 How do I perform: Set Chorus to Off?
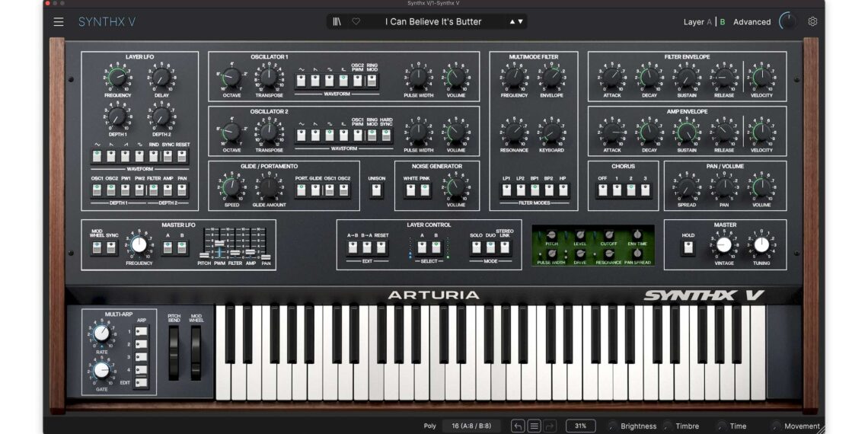click(603, 190)
